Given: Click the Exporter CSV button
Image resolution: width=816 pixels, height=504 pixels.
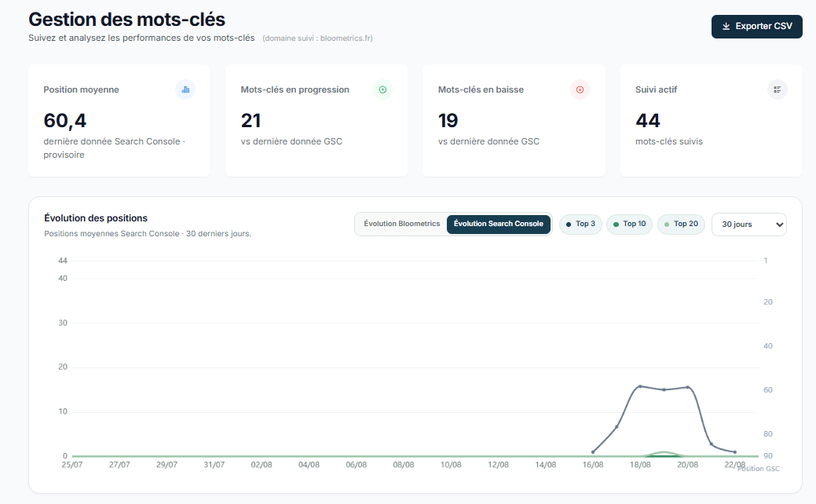Looking at the screenshot, I should pyautogui.click(x=756, y=27).
